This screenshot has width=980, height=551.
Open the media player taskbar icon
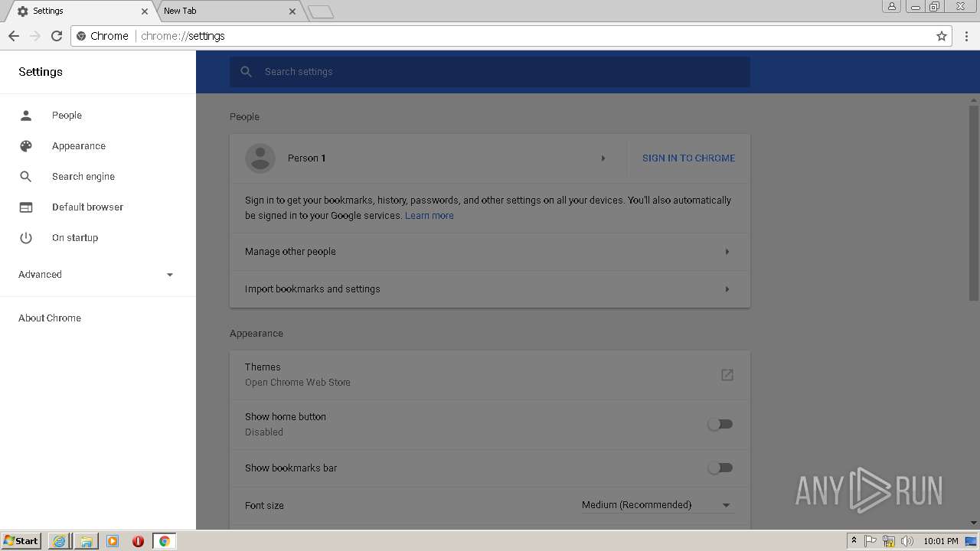(113, 541)
